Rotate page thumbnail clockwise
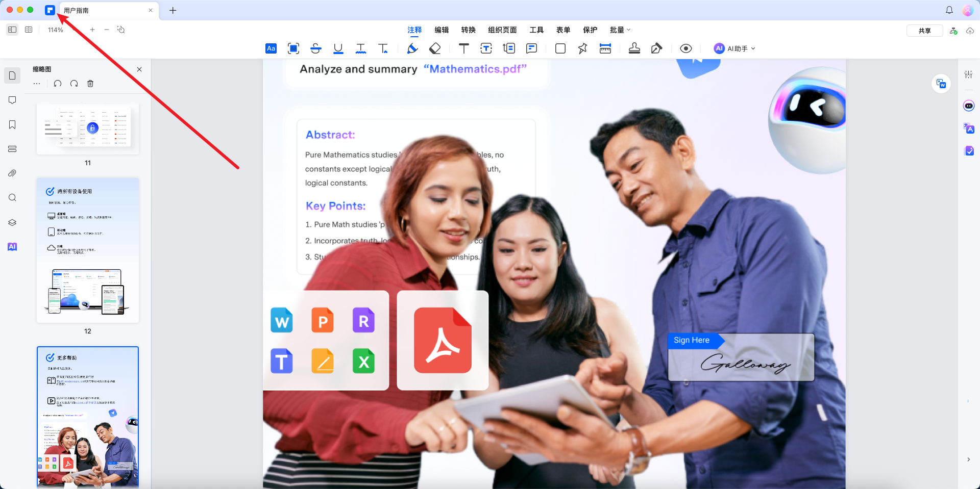The image size is (980, 489). [x=74, y=84]
